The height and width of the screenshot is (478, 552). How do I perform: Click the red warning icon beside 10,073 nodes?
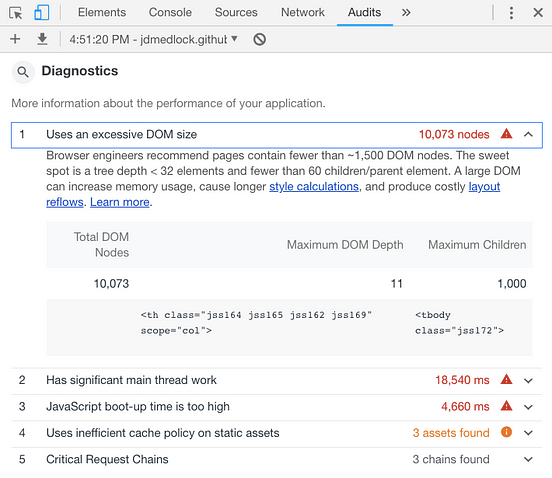pyautogui.click(x=506, y=134)
